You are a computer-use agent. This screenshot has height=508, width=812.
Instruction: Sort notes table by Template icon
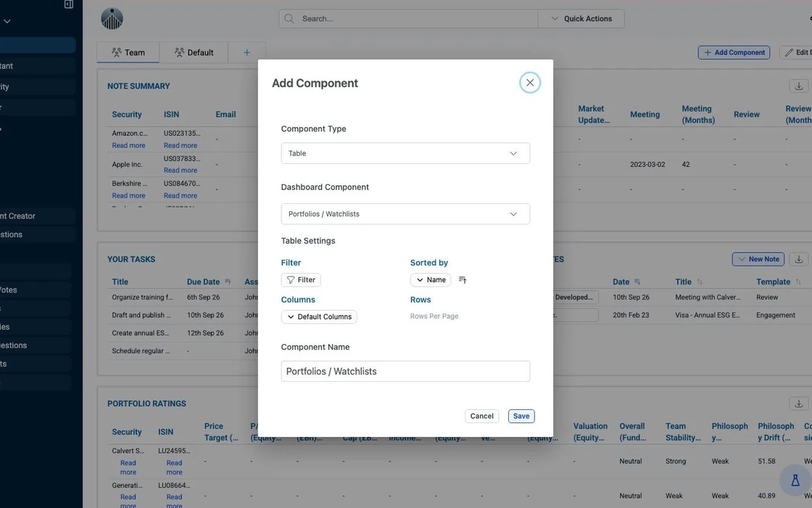pyautogui.click(x=798, y=282)
